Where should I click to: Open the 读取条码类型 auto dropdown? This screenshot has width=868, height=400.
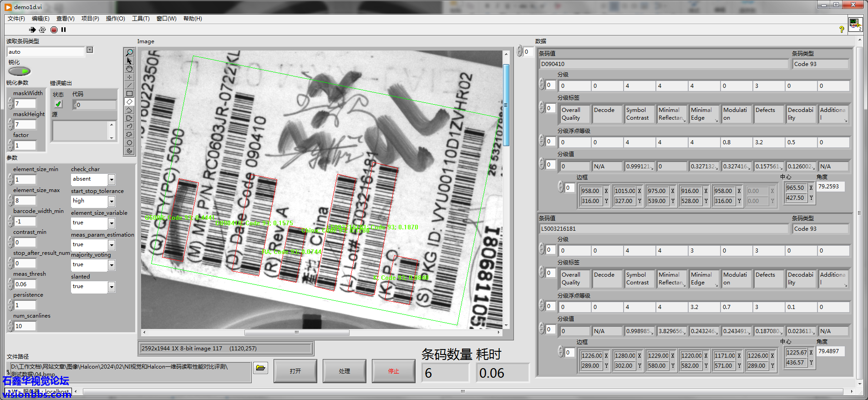(90, 50)
